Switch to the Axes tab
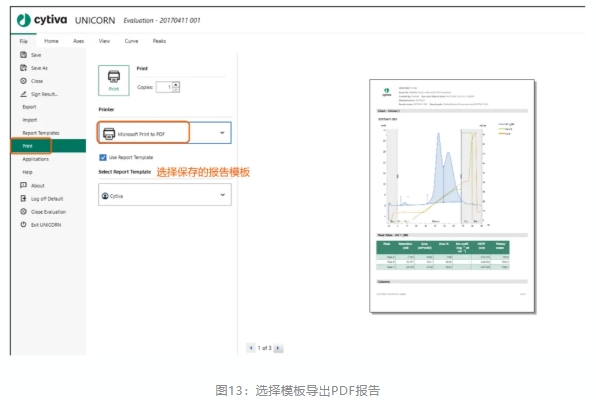The image size is (596, 402). tap(79, 41)
